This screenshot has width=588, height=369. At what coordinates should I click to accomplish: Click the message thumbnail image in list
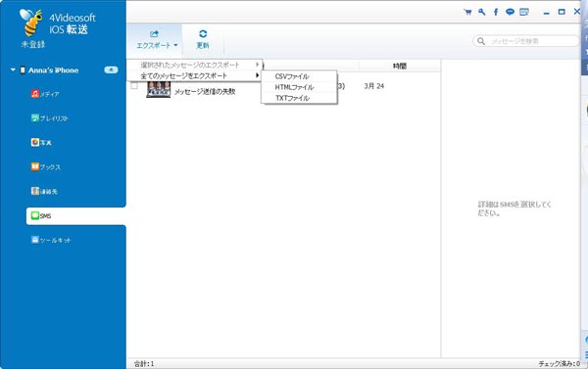point(158,89)
